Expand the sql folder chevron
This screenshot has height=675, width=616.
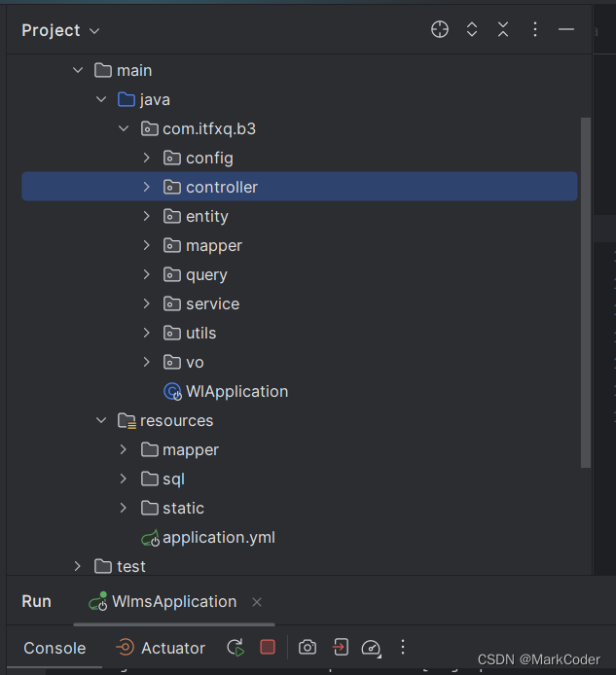pos(124,479)
